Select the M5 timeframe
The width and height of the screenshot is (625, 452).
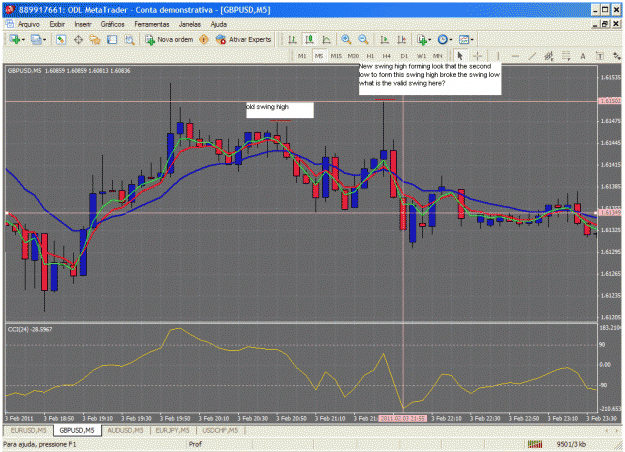tap(319, 56)
